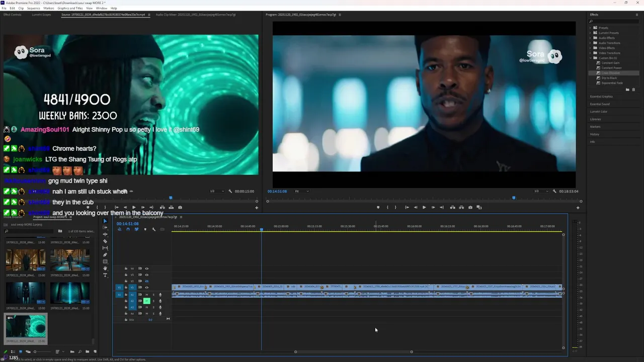Image resolution: width=644 pixels, height=362 pixels.
Task: Open the Graphics and Titles menu
Action: (x=70, y=8)
